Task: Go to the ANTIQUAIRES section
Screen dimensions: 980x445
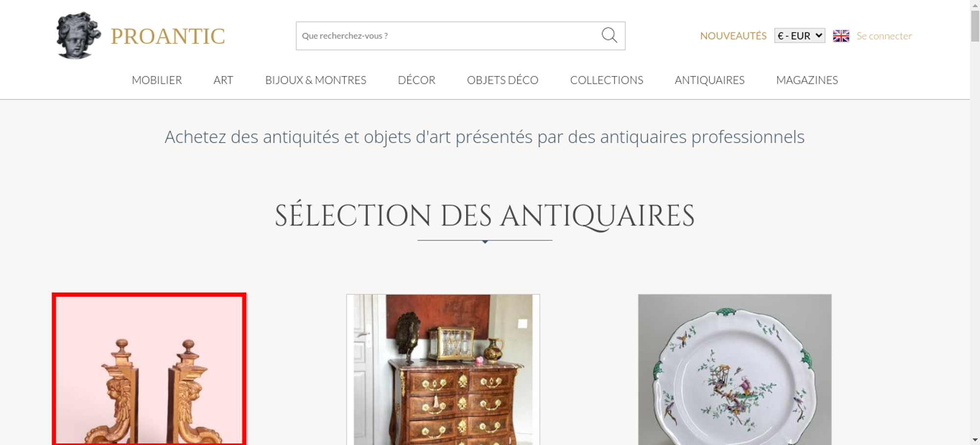Action: pyautogui.click(x=710, y=80)
